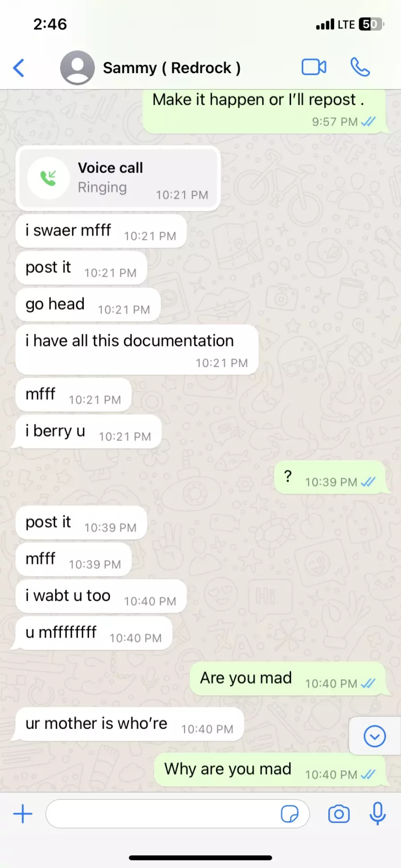The image size is (401, 868).
Task: Tap the back arrow to leave chat
Action: coord(19,68)
